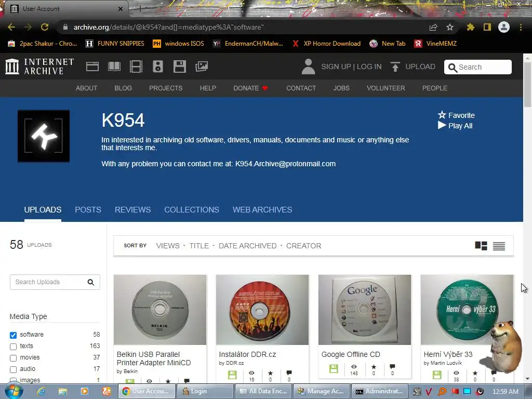Switch to the COLLECTIONS tab
532x399 pixels.
[x=192, y=210]
